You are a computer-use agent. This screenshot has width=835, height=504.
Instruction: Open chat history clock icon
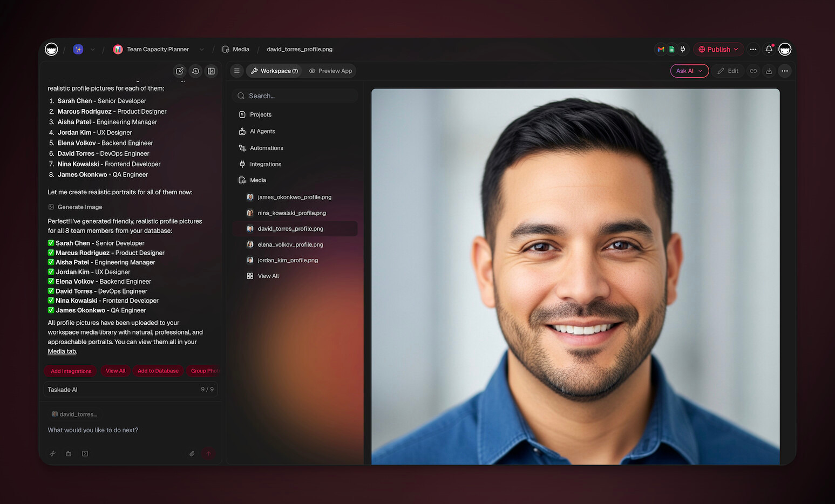195,71
